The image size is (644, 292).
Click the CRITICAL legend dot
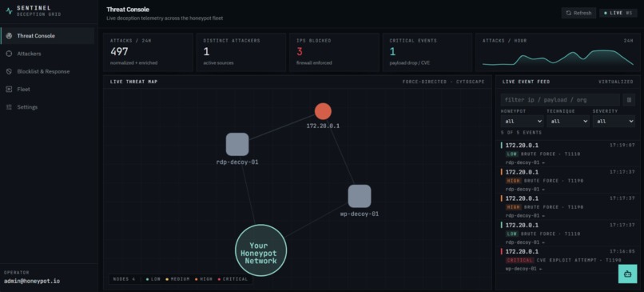[219, 279]
